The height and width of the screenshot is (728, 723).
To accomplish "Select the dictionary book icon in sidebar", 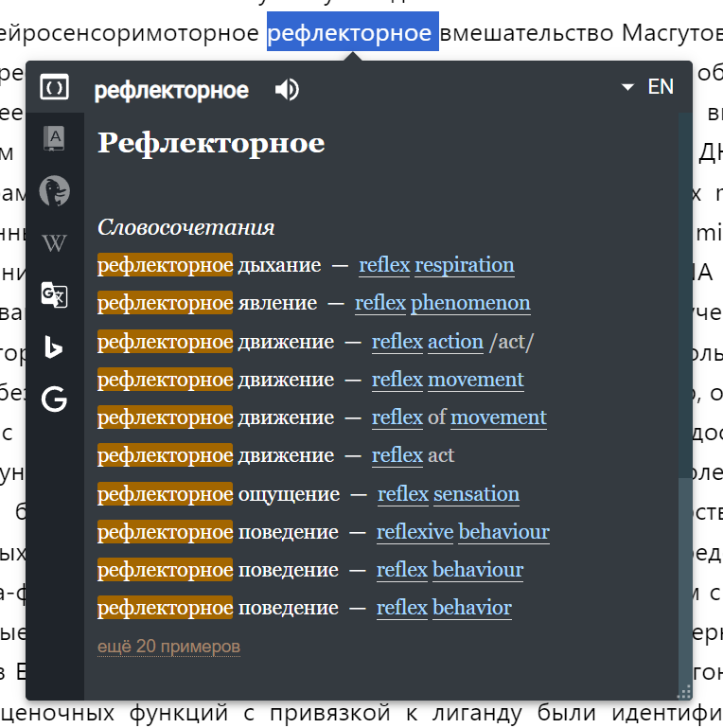I will point(54,138).
